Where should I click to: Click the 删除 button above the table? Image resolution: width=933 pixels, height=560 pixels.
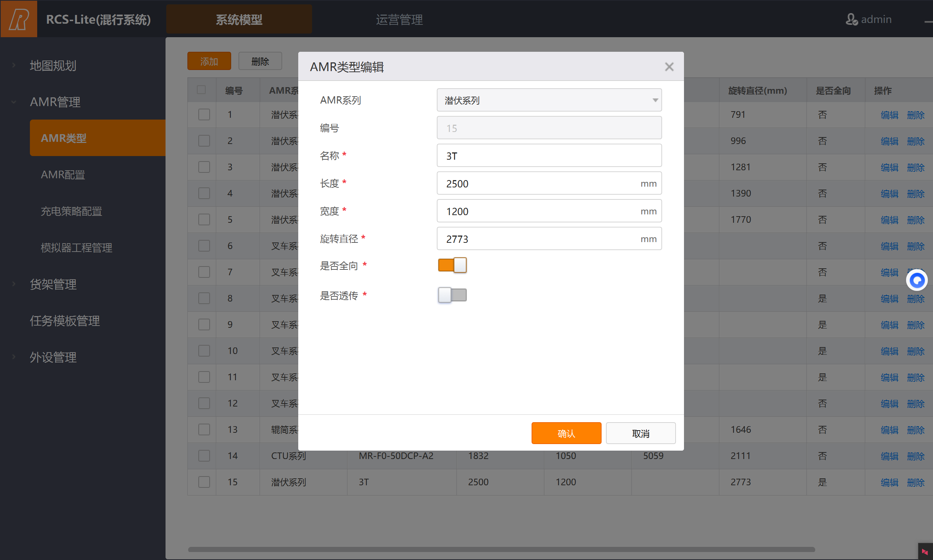click(260, 61)
